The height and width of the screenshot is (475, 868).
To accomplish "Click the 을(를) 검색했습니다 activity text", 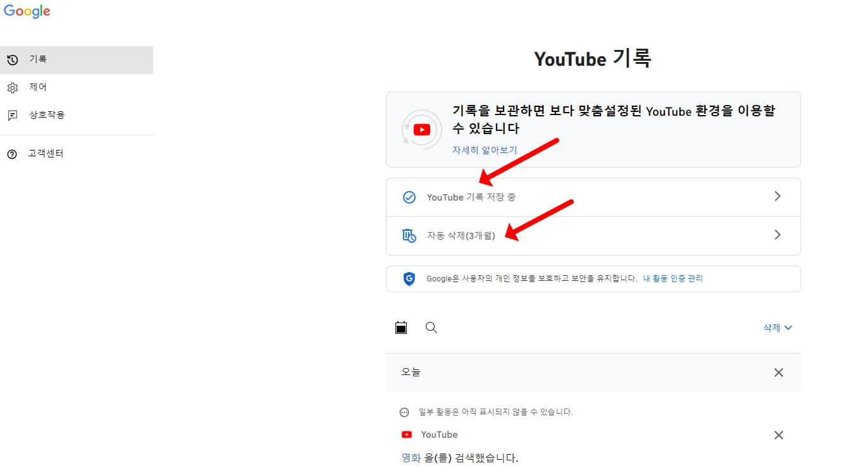I will pyautogui.click(x=471, y=458).
